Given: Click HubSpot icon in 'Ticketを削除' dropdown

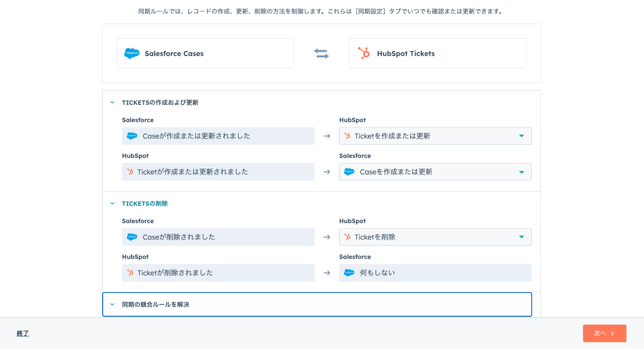Looking at the screenshot, I should [347, 237].
